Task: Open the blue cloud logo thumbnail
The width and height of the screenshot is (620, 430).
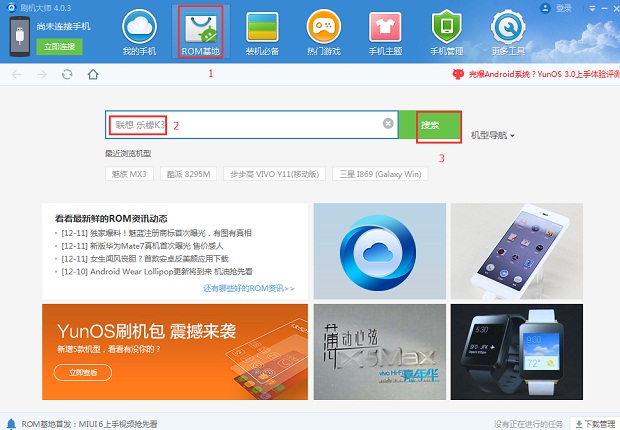Action: coord(380,251)
